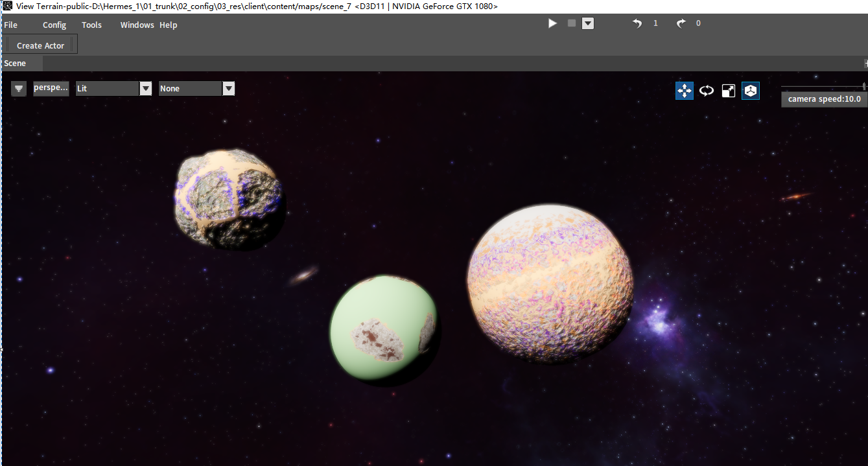The width and height of the screenshot is (868, 466).
Task: Click the Undo arrow icon
Action: click(x=637, y=23)
